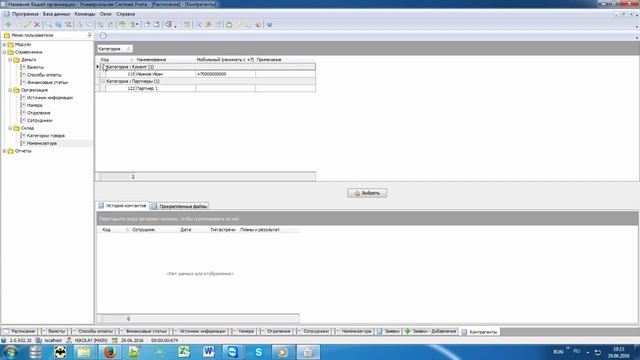Collapse the Категория : Партнеры (1) group row
This screenshot has width=640, height=360.
pyautogui.click(x=104, y=81)
